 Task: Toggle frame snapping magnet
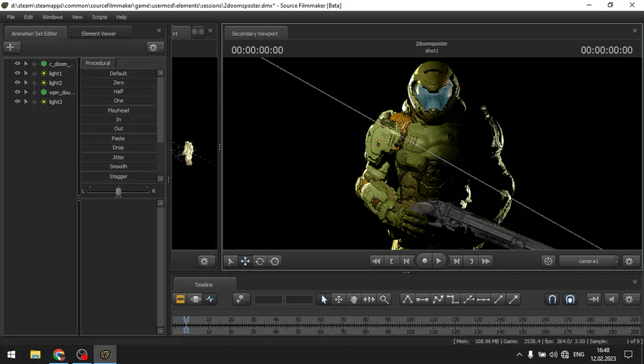[x=570, y=300]
